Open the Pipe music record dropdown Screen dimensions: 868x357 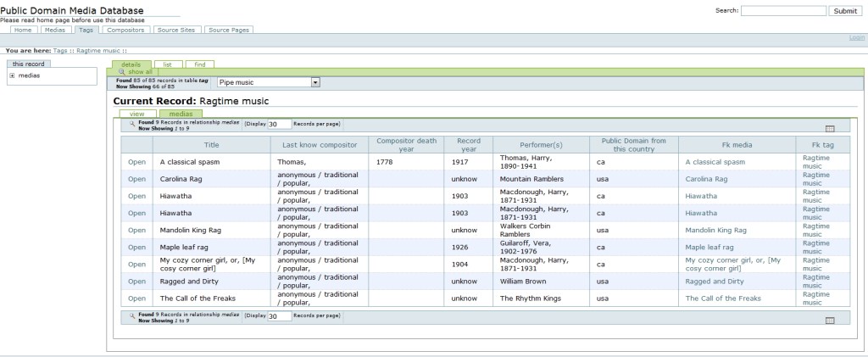315,82
